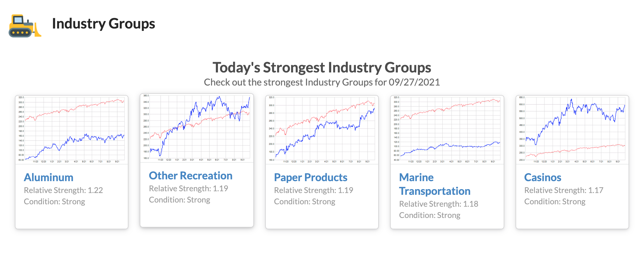Click Paper Products' Relative Strength 1.19 text
The image size is (644, 253).
tap(313, 190)
